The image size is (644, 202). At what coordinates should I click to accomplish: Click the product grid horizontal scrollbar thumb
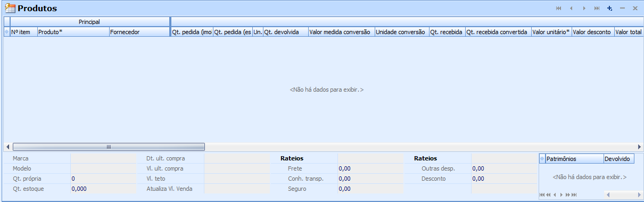pyautogui.click(x=109, y=147)
